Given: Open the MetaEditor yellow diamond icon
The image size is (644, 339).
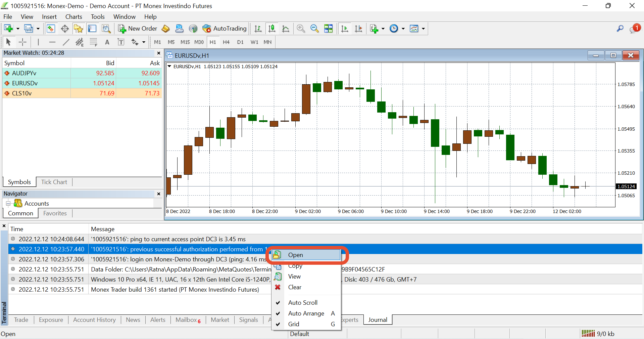Looking at the screenshot, I should point(165,29).
